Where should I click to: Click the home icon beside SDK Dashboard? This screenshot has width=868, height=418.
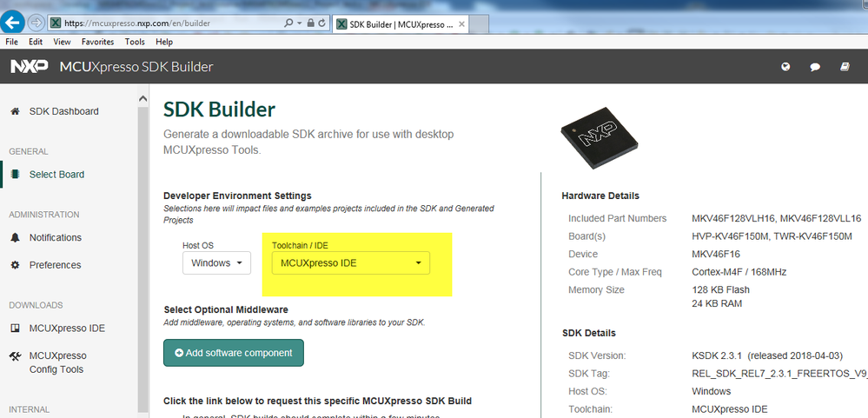[x=15, y=111]
